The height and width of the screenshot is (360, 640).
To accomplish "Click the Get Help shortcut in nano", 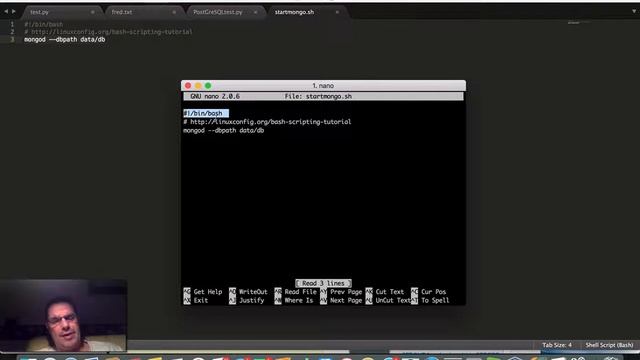I will pos(203,291).
